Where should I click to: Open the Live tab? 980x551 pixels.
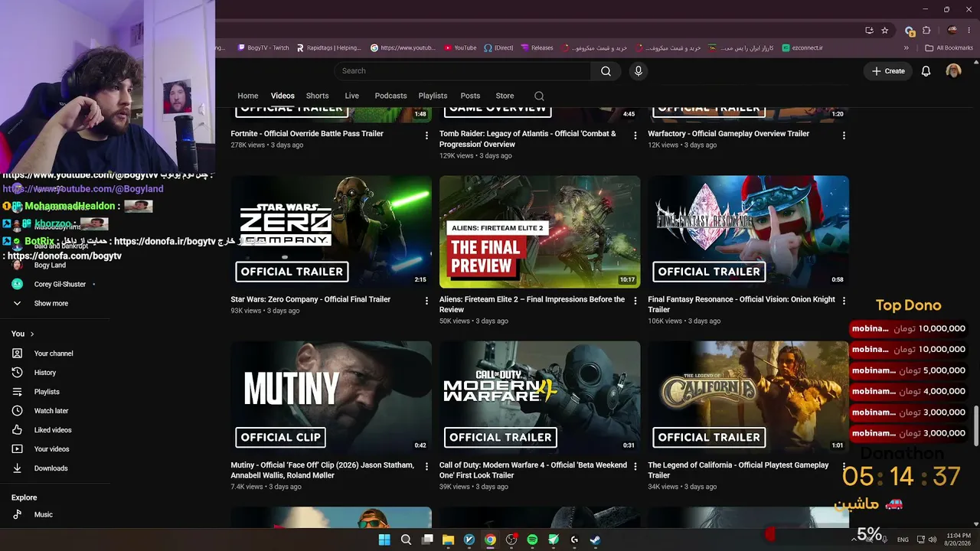click(x=352, y=96)
